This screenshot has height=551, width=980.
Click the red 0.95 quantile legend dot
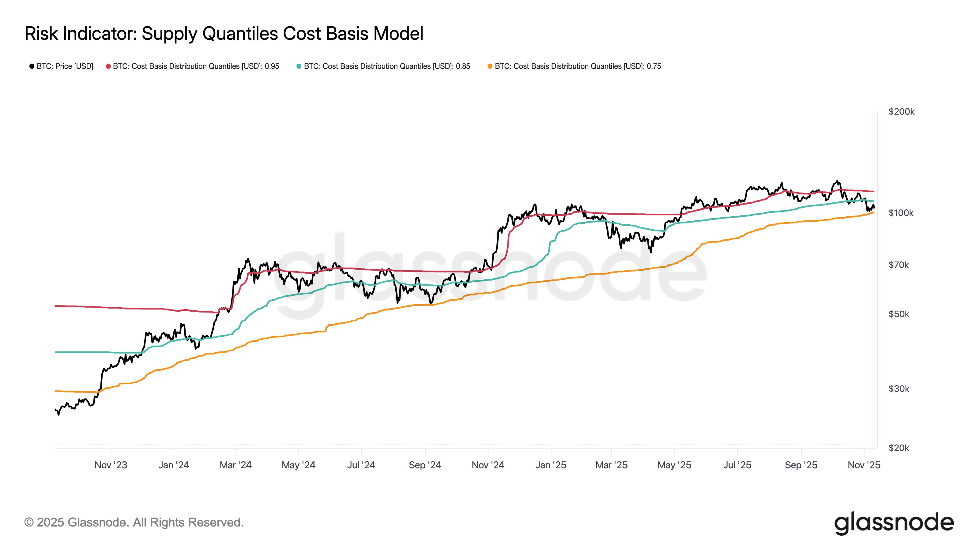click(108, 66)
